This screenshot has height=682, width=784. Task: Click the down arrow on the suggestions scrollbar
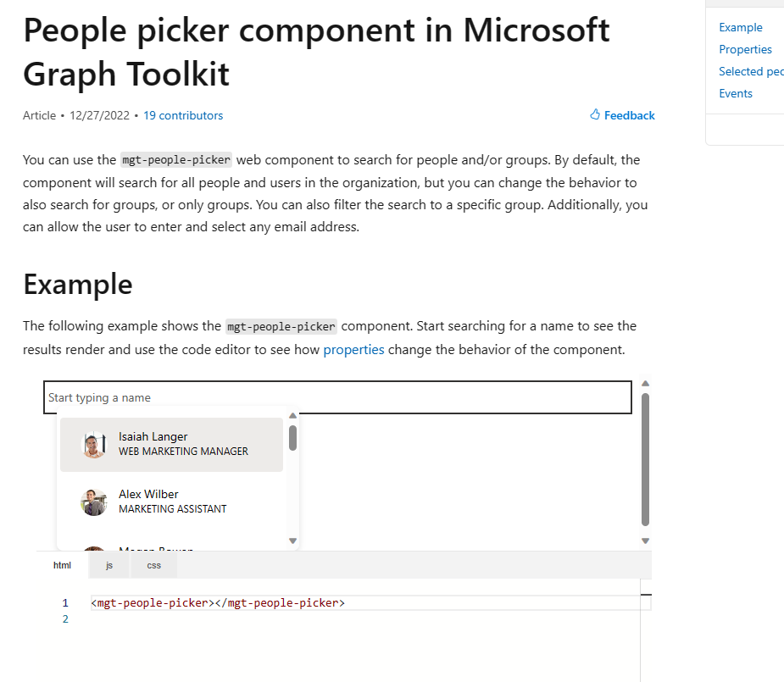[292, 540]
